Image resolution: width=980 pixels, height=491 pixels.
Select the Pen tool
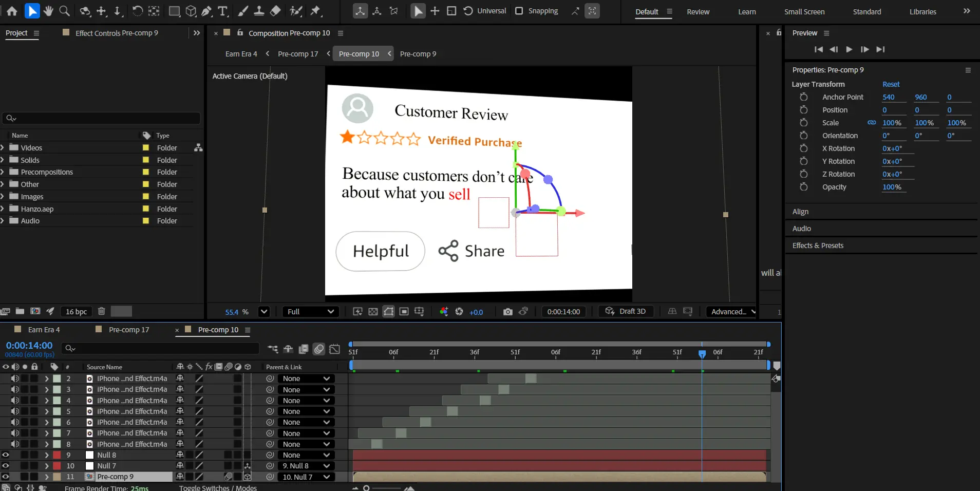pos(206,11)
